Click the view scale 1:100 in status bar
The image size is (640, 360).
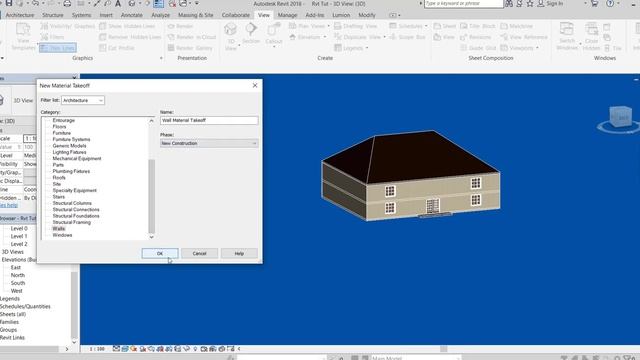click(x=97, y=349)
